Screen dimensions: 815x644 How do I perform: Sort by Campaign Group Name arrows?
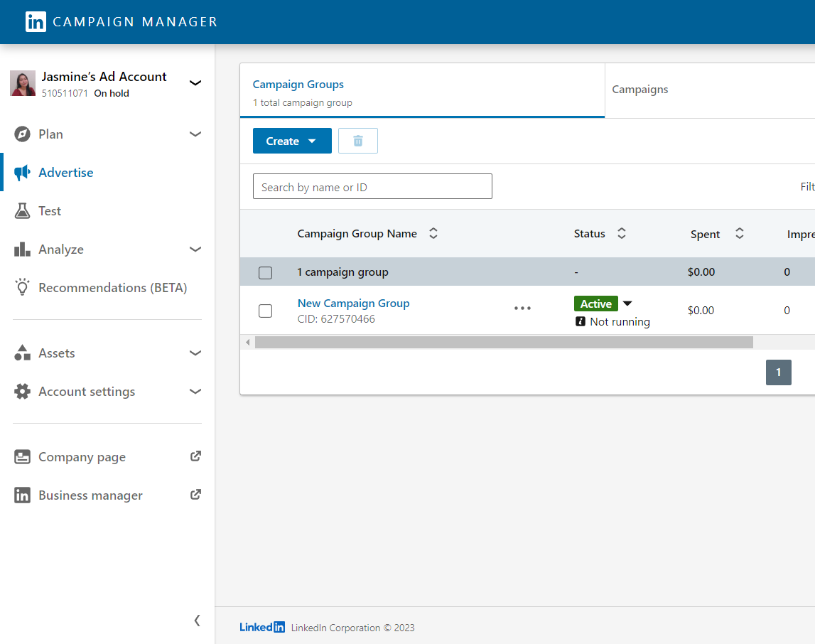(x=433, y=233)
